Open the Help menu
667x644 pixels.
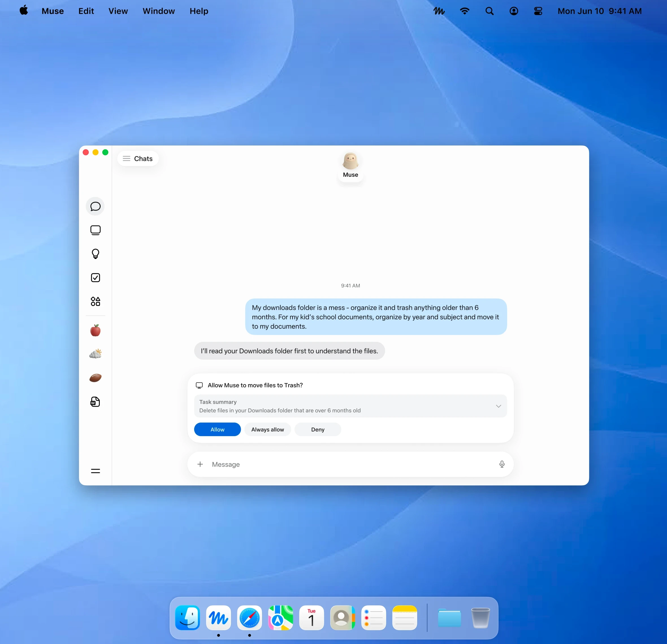199,11
